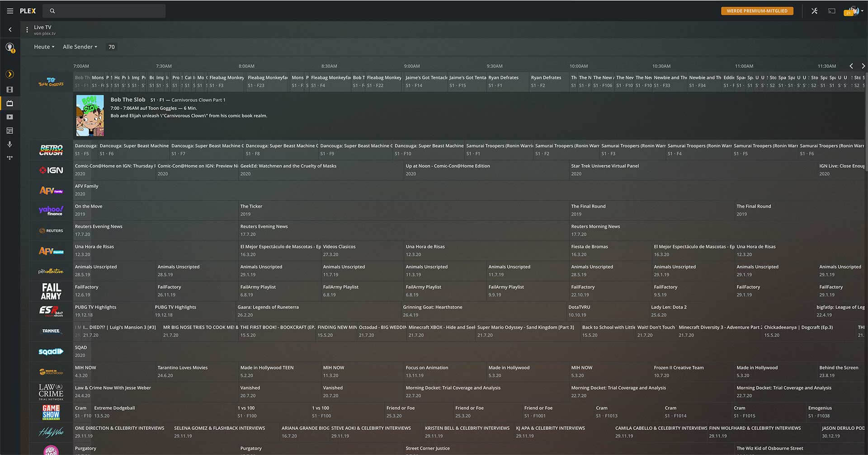Open the Movies & Shows film icon in sidebar
Image resolution: width=868 pixels, height=455 pixels.
[10, 89]
